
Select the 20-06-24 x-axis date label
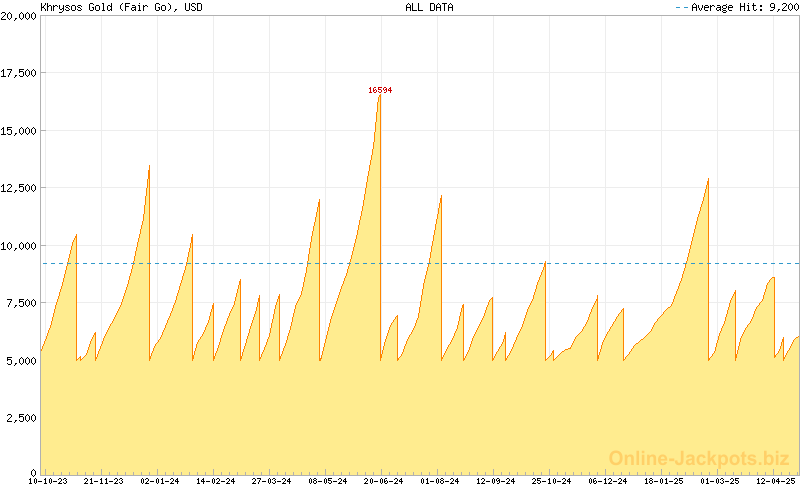click(384, 481)
